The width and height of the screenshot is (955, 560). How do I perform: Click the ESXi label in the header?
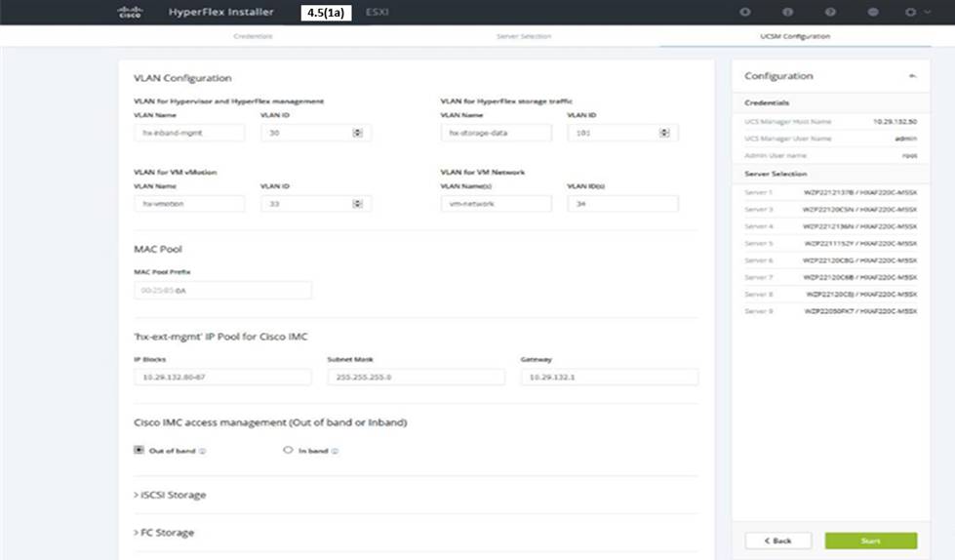tap(377, 12)
